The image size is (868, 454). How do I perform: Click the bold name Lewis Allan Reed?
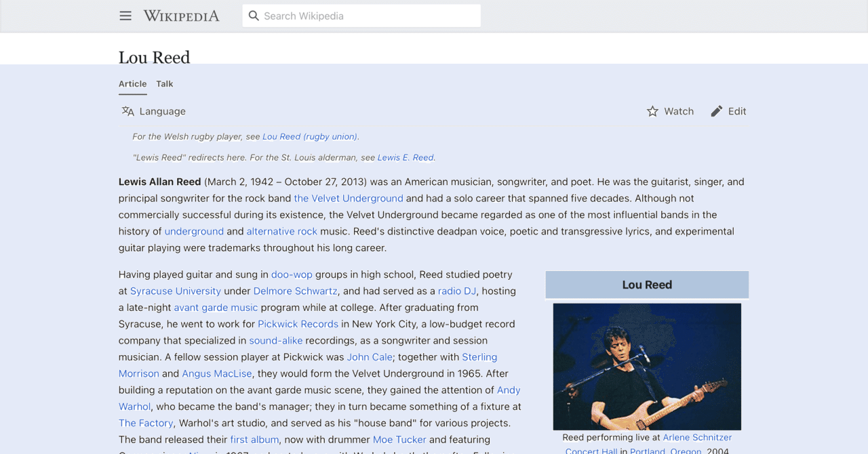click(x=160, y=182)
